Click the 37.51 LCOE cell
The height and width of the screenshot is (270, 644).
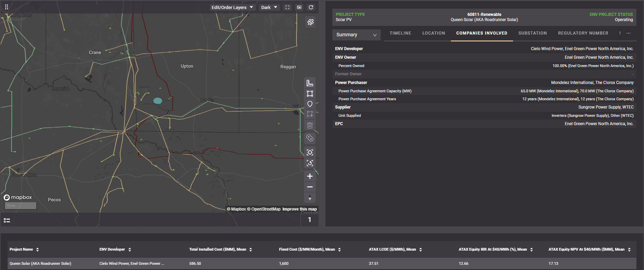pyautogui.click(x=373, y=263)
